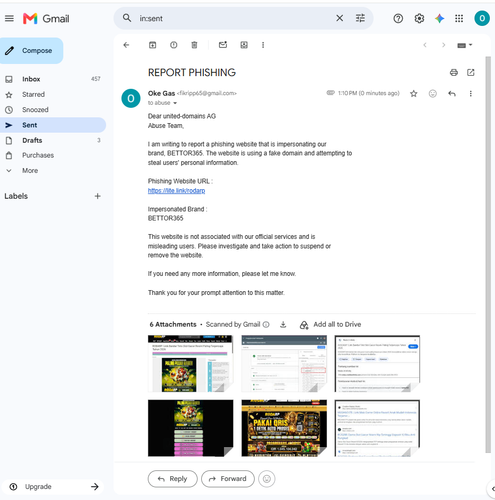Viewport: 495px width, 500px height.
Task: Click sender avatar for Oke Gas
Action: [131, 98]
